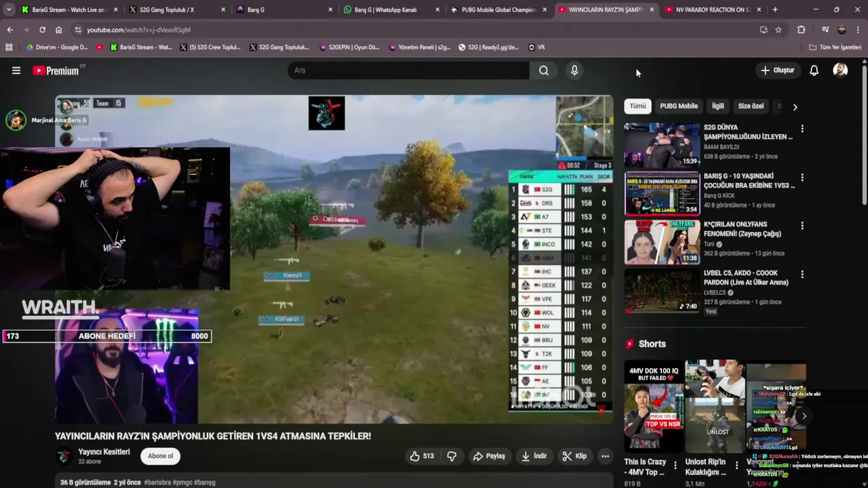Open Drive'ım - Google bookmark
The height and width of the screenshot is (488, 868).
pos(57,47)
